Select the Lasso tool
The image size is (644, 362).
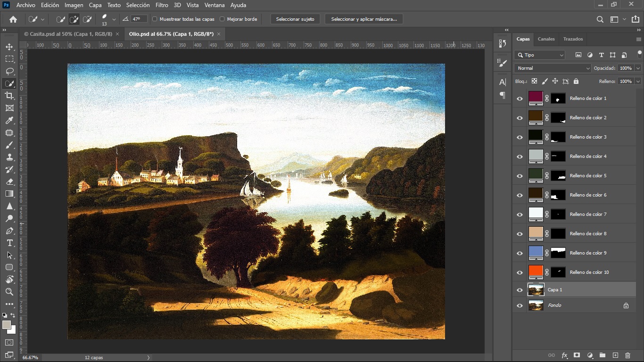coord(9,72)
